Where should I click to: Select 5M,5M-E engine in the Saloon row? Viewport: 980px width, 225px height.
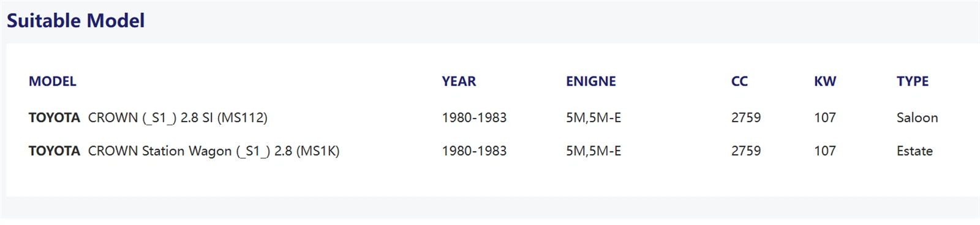tap(594, 117)
